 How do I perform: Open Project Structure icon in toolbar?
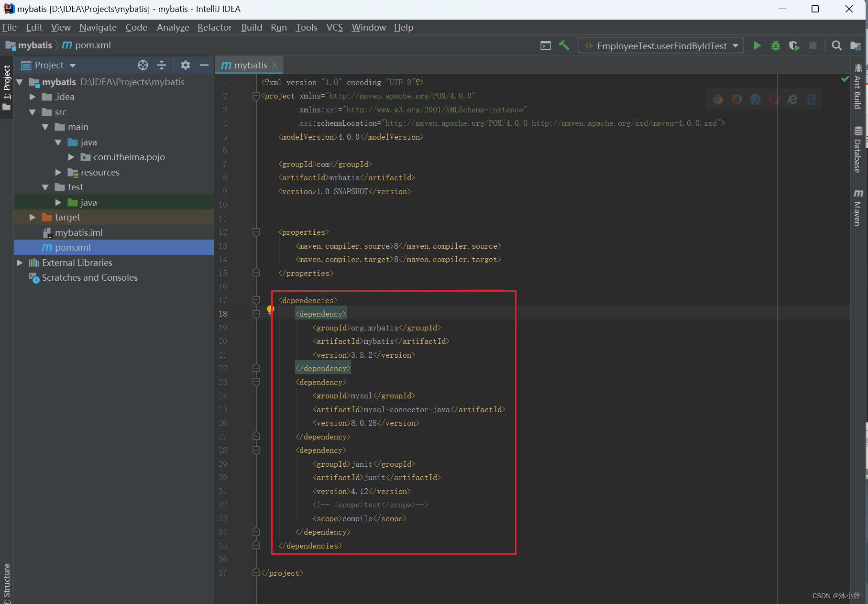[x=855, y=46]
